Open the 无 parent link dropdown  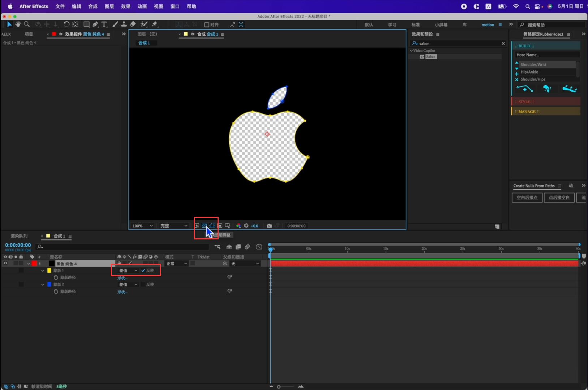click(245, 264)
